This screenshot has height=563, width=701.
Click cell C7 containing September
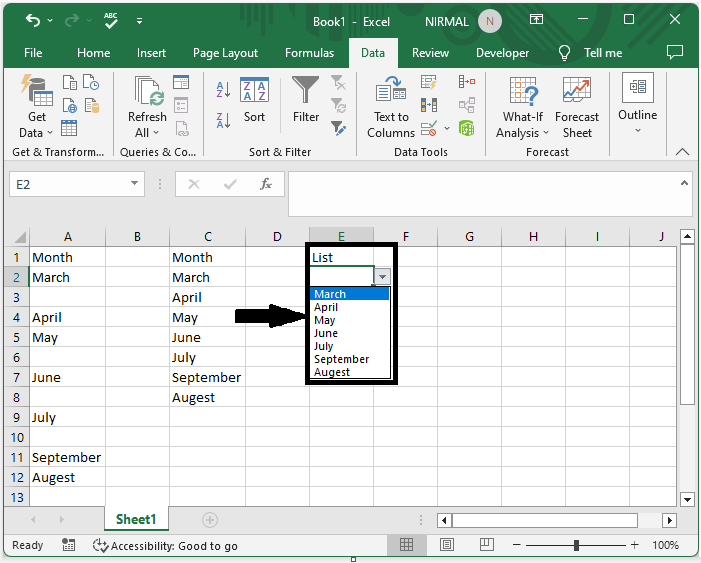[207, 377]
